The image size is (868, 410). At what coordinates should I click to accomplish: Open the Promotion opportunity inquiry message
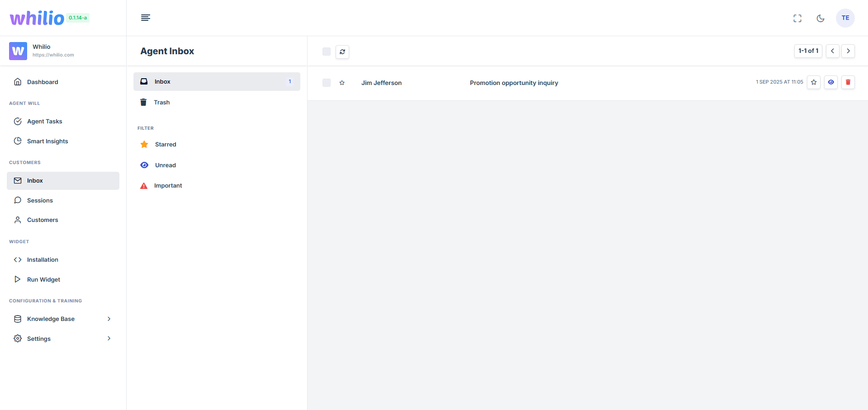point(514,83)
